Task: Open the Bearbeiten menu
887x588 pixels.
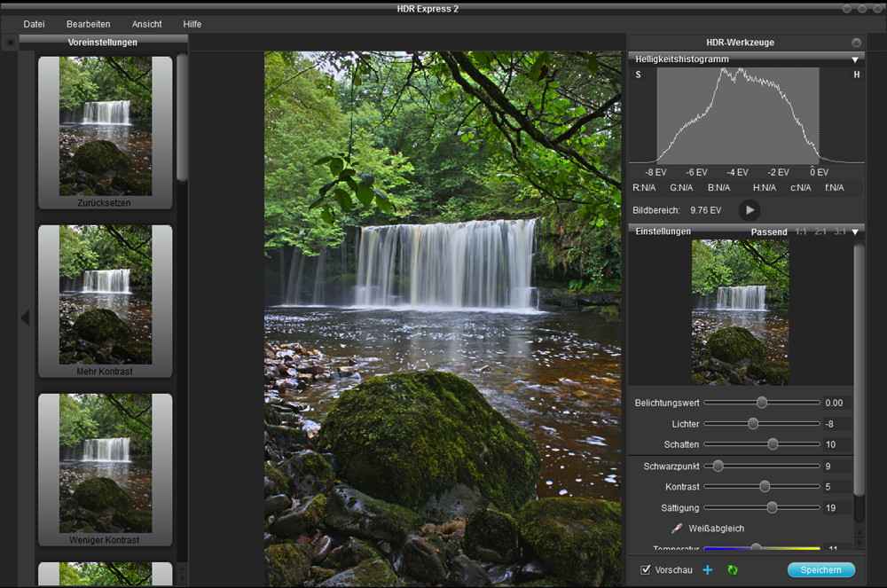Action: 88,24
